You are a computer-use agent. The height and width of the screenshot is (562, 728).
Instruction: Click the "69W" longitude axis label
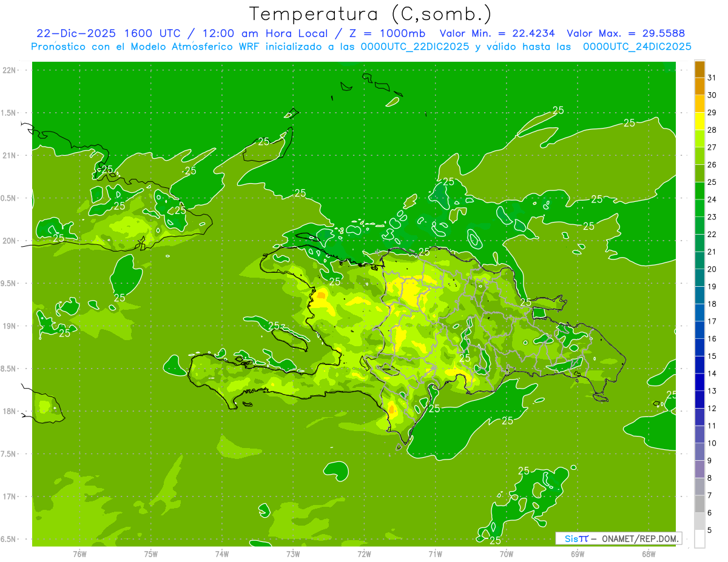578,554
